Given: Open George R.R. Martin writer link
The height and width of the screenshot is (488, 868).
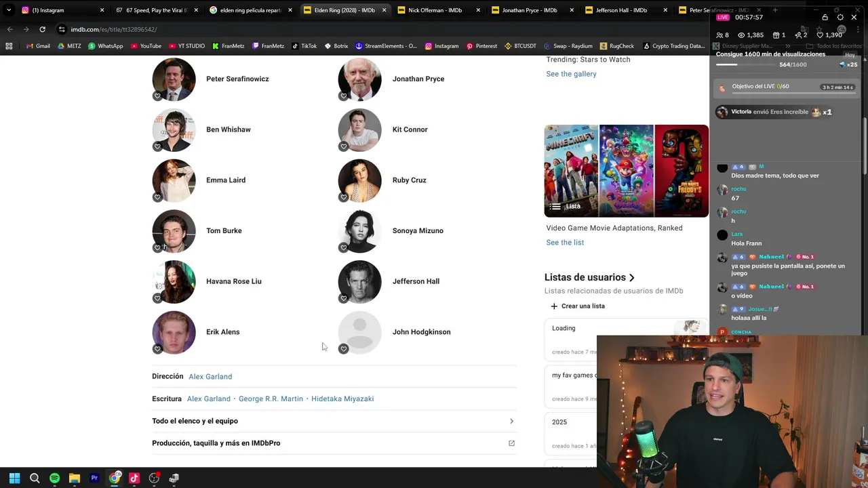Looking at the screenshot, I should click(271, 399).
